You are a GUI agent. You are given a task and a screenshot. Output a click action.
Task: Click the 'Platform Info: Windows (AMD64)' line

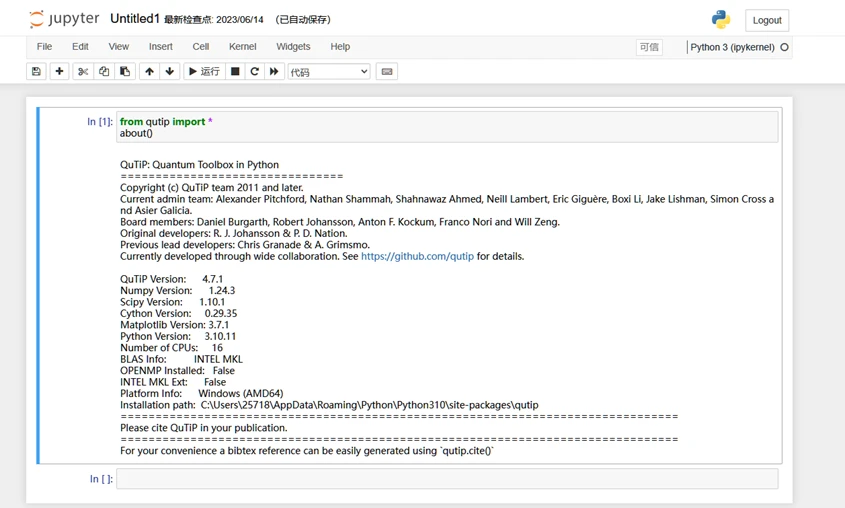coord(202,393)
